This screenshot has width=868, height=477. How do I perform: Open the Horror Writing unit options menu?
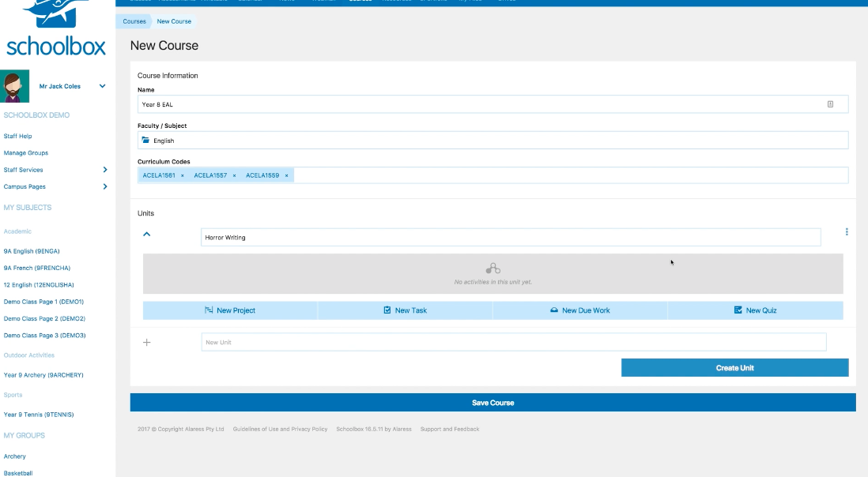847,231
